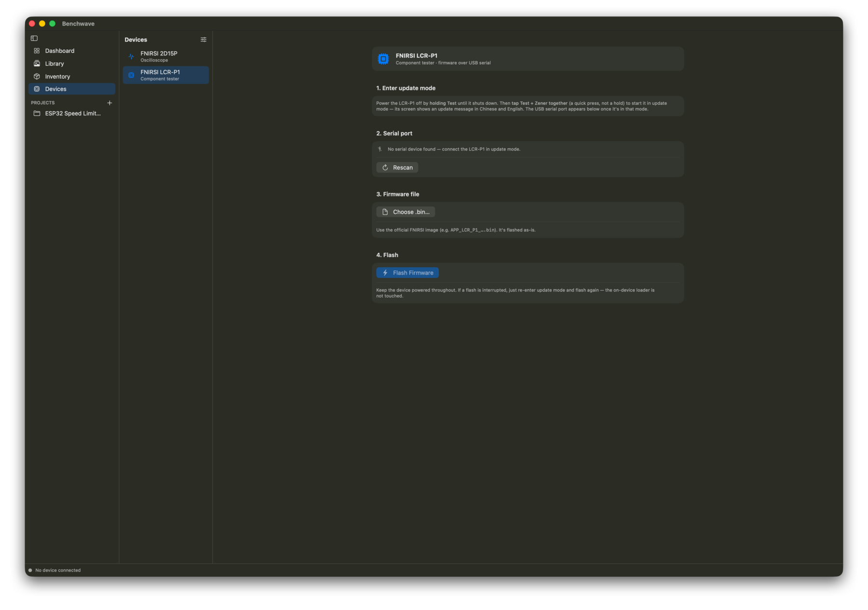Click the PROJECTS section label
868x610 pixels.
(43, 103)
